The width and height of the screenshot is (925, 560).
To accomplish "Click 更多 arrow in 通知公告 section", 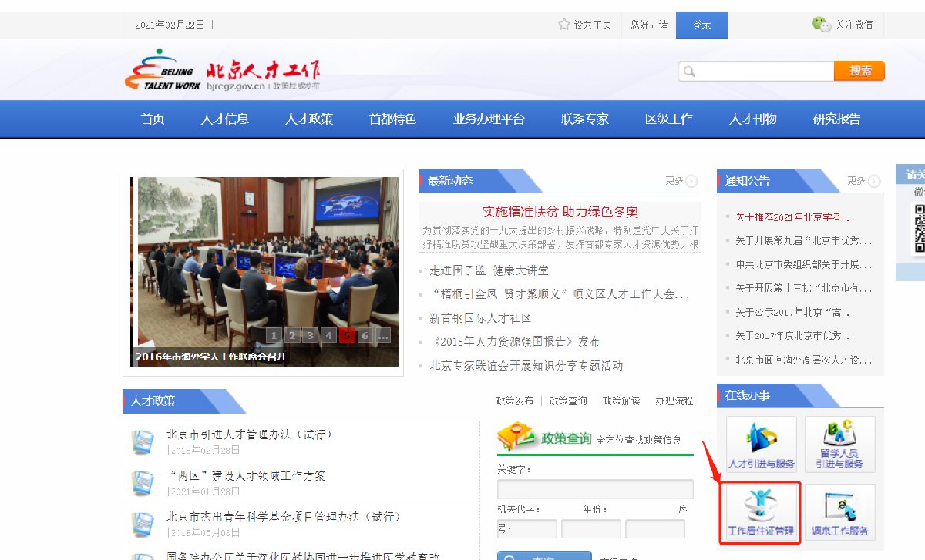I will tap(874, 181).
